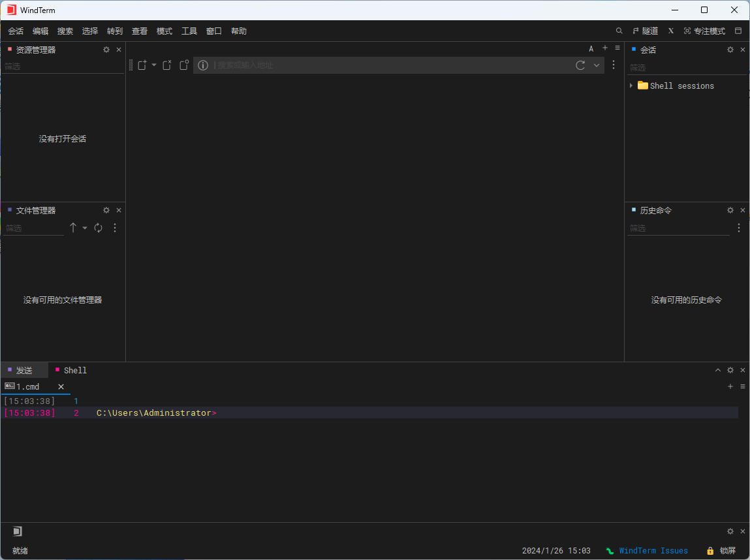Click the 历史命令 filter field
This screenshot has height=560, width=750.
678,228
